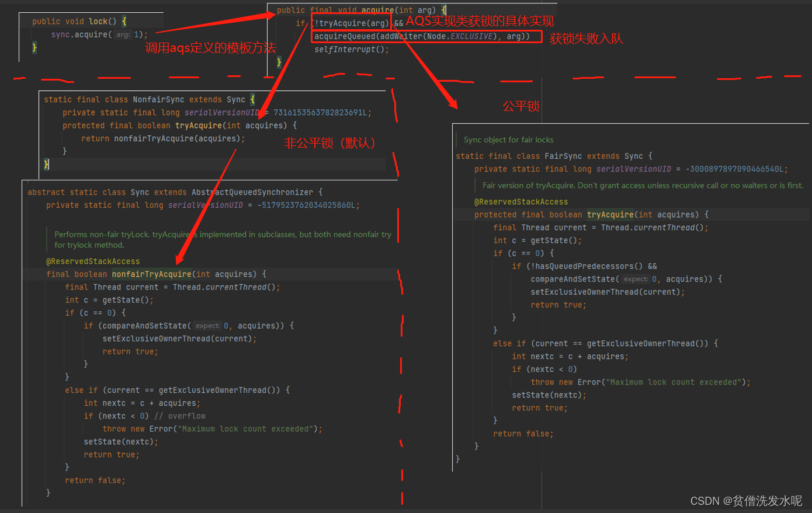
Task: Click 'if (!hasQueuedPredecessors() &&' line
Action: pos(584,266)
